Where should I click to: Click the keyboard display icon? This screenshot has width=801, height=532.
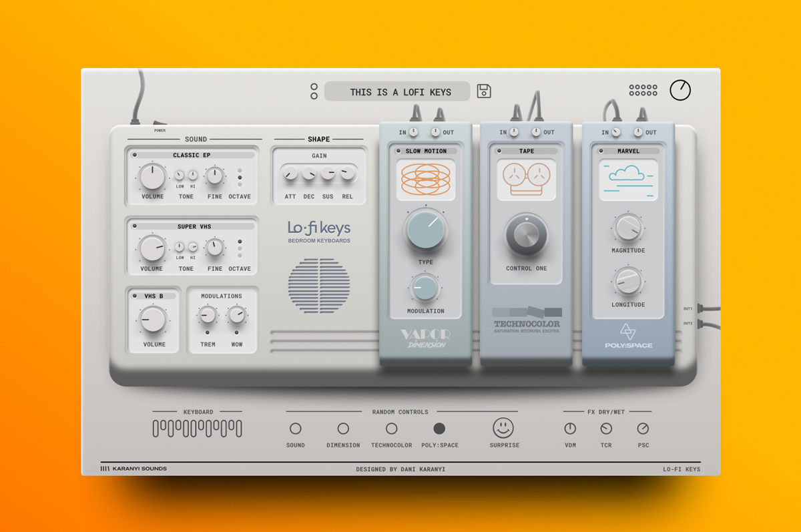(198, 428)
